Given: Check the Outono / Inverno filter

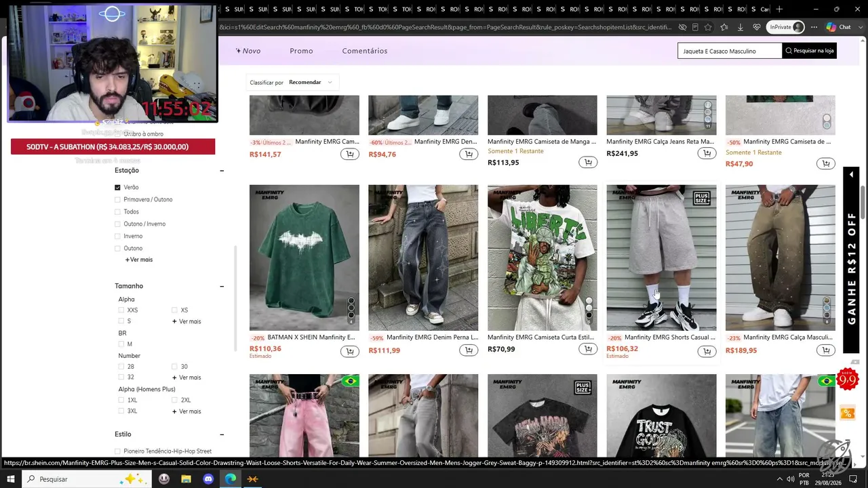Looking at the screenshot, I should click(x=117, y=224).
